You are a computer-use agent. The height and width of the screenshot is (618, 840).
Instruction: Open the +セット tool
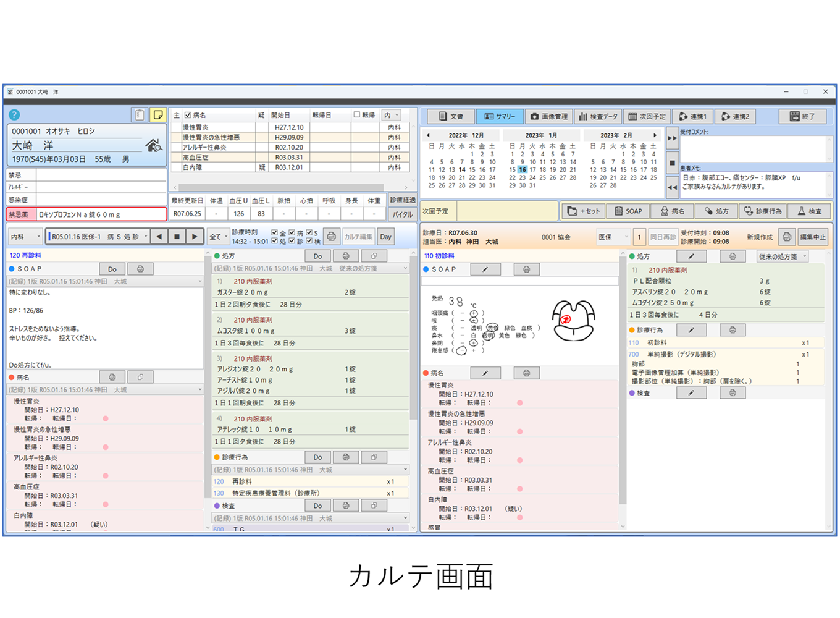583,211
